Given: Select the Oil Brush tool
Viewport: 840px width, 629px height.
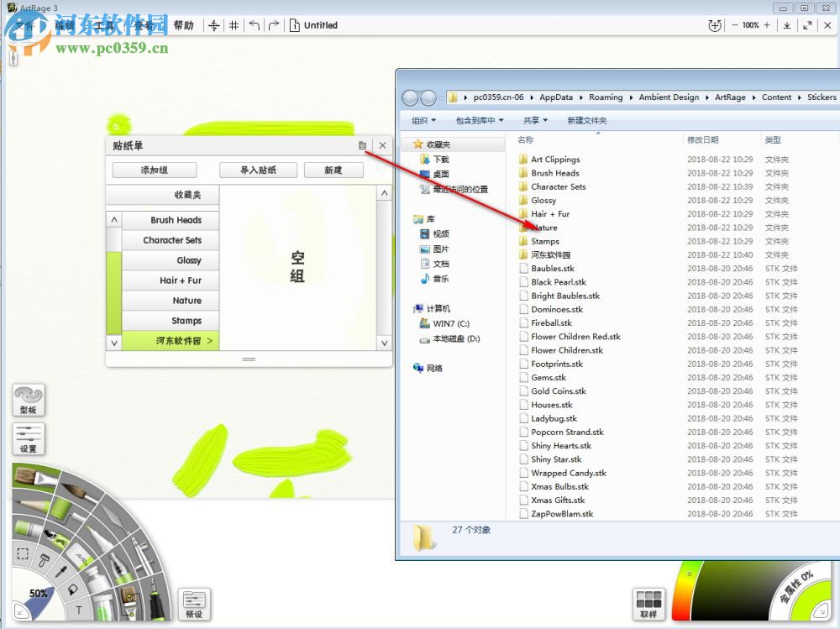Looking at the screenshot, I should click(34, 476).
